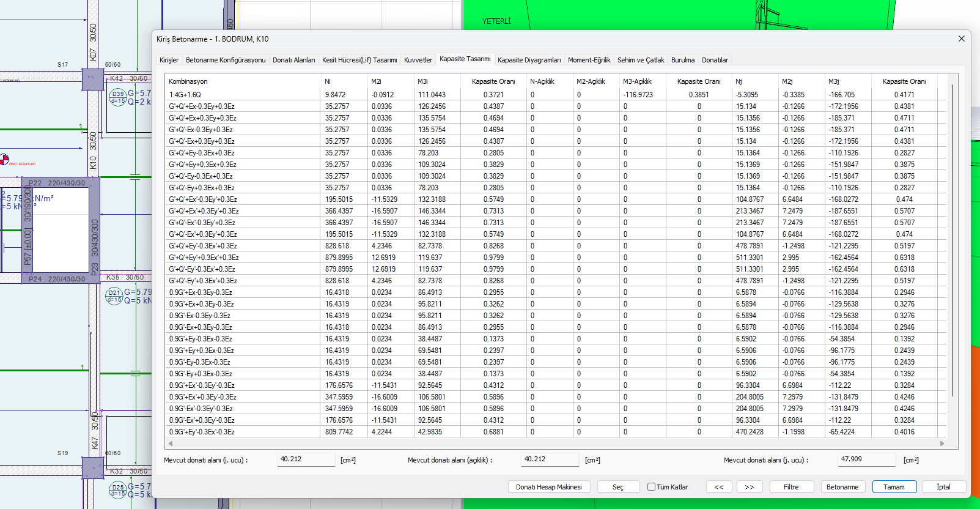Go to the Moment-Eğrilik tab

click(589, 60)
